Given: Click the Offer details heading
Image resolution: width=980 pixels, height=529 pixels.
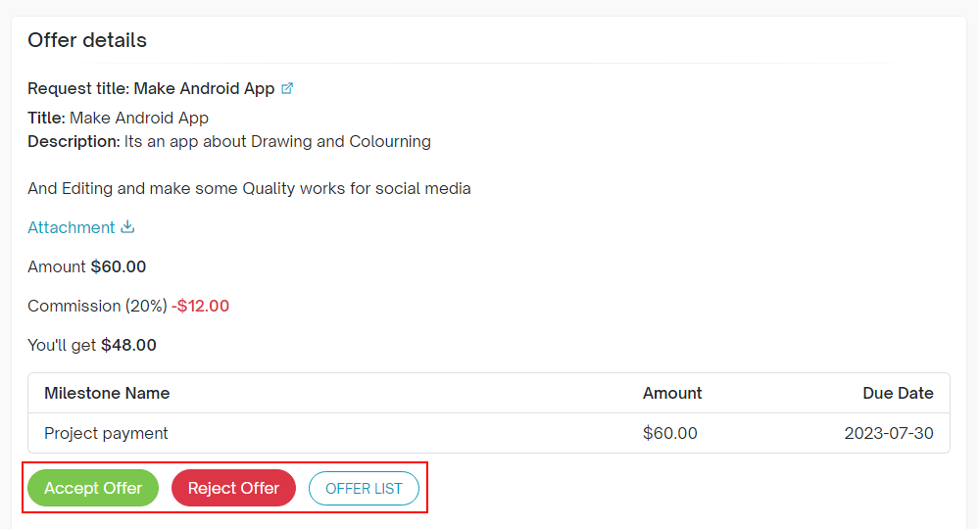Looking at the screenshot, I should coord(87,40).
